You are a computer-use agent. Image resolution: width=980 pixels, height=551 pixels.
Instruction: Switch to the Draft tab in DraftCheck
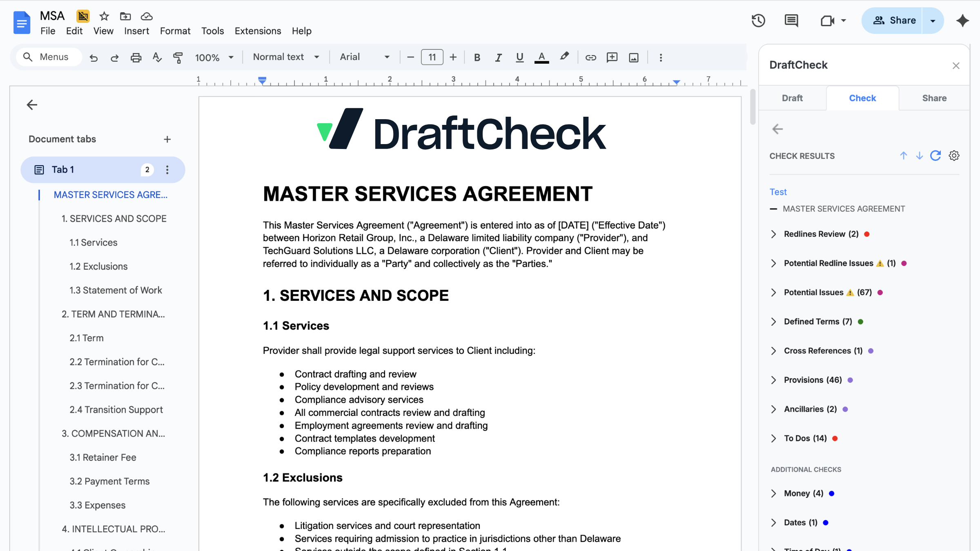[x=792, y=98]
